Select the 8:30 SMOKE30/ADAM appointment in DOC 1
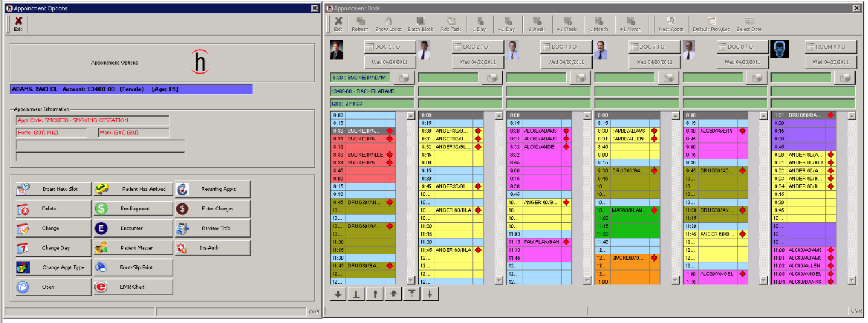 [x=362, y=131]
